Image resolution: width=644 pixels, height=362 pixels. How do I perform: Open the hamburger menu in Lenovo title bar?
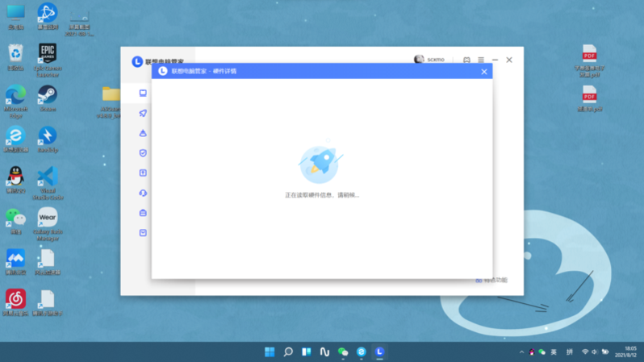(x=481, y=60)
